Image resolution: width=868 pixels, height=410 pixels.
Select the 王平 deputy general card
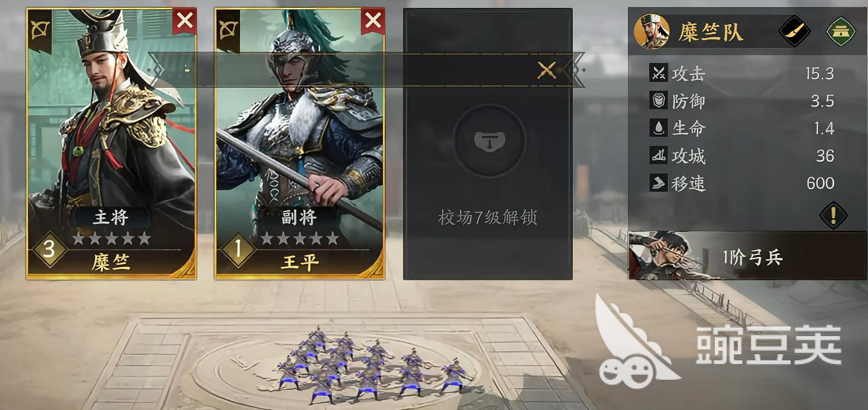point(300,144)
